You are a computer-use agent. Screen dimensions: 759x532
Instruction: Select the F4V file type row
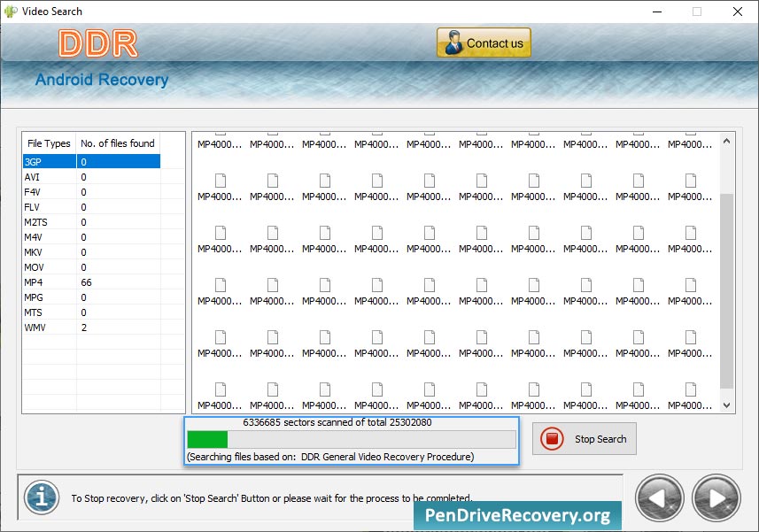(x=91, y=192)
